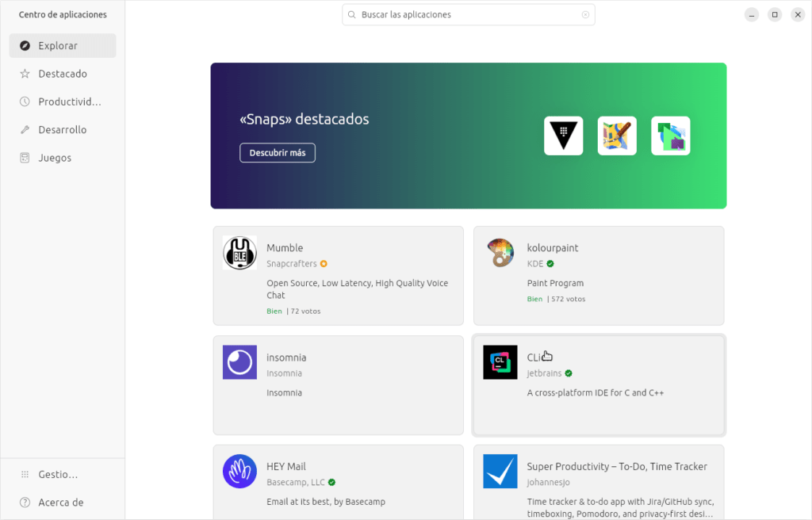Go to the Explorar section

coord(63,46)
